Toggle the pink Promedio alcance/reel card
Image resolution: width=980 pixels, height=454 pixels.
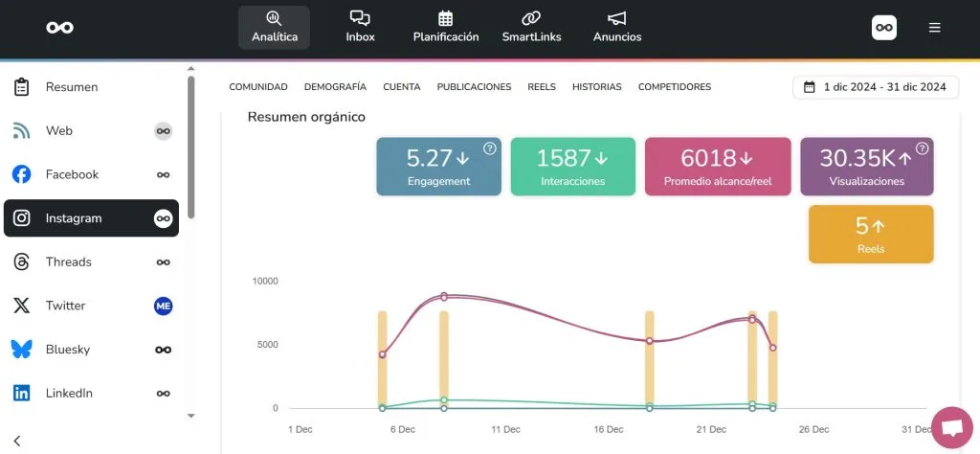718,167
